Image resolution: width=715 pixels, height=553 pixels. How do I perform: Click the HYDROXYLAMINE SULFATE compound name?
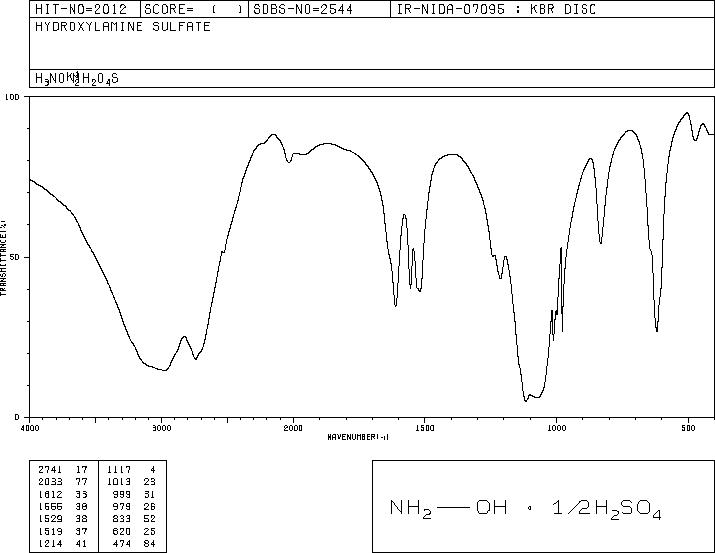coord(123,26)
